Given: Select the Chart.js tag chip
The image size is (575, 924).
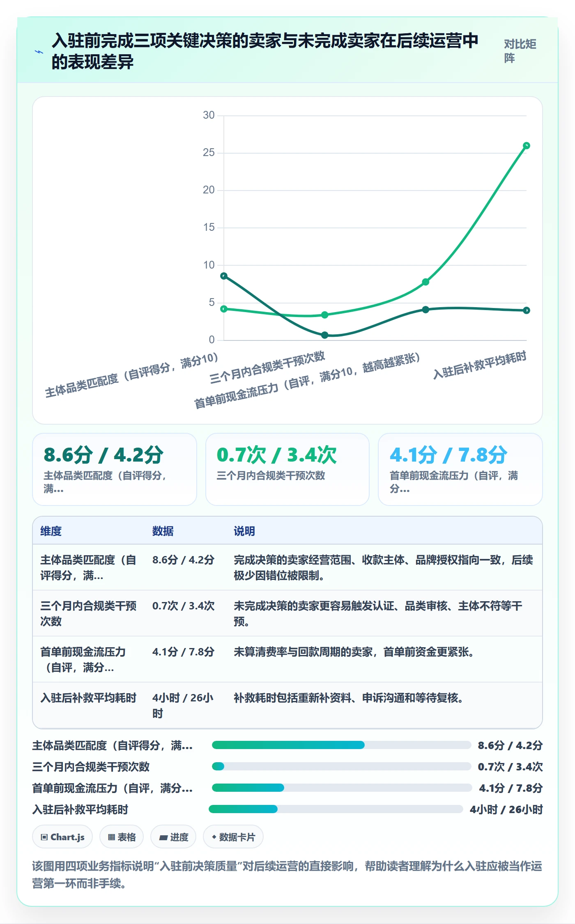Looking at the screenshot, I should pos(62,837).
